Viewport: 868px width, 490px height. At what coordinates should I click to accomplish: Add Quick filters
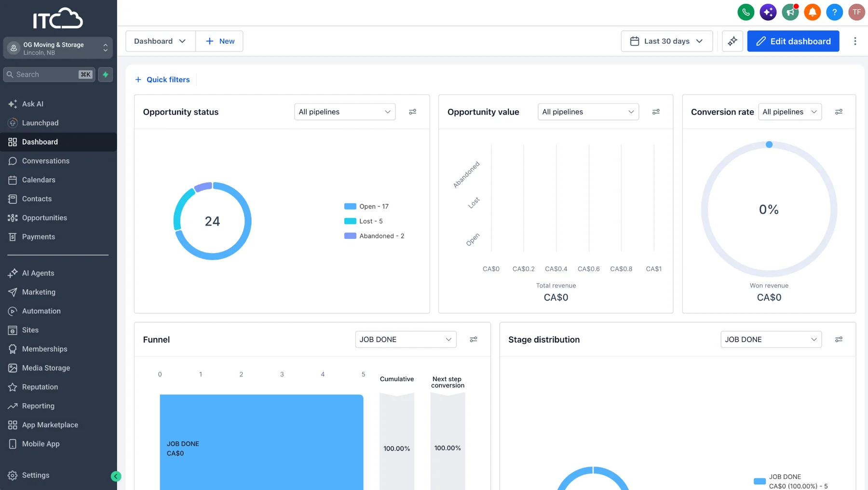(x=163, y=79)
